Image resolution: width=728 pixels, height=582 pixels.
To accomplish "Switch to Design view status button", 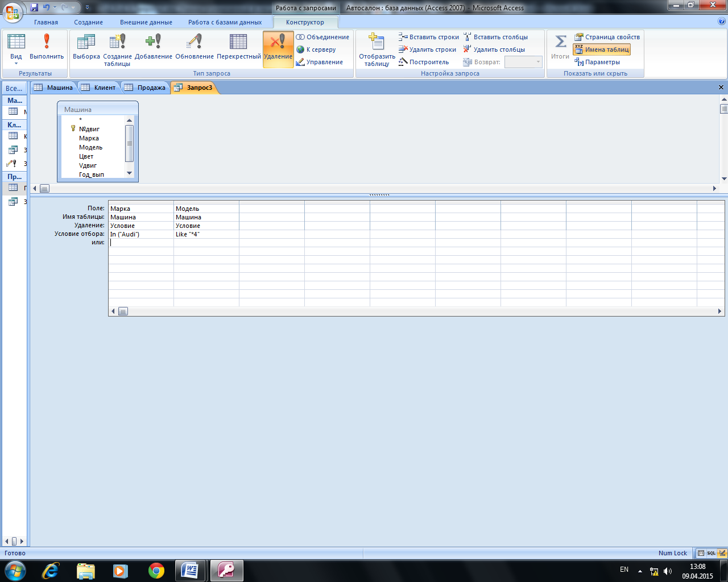I will click(722, 553).
